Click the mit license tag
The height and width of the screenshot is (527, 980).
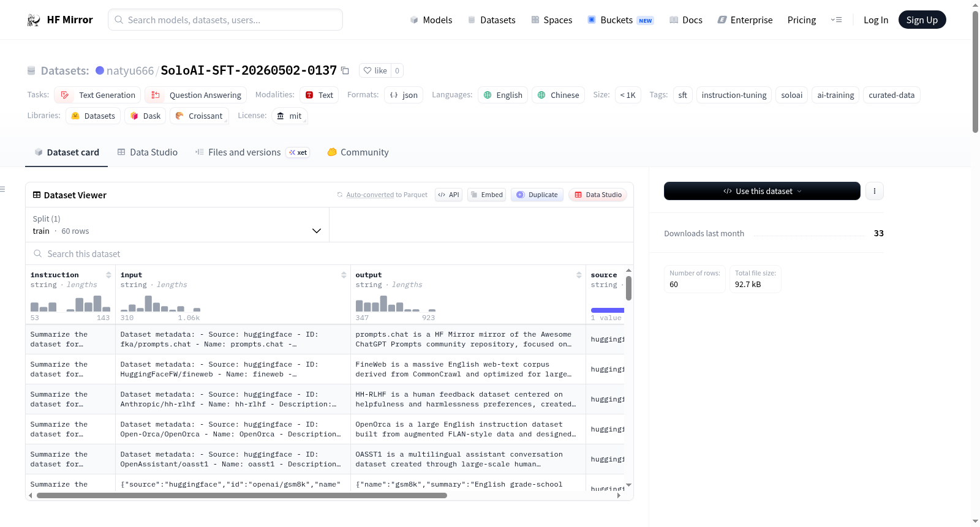point(289,116)
